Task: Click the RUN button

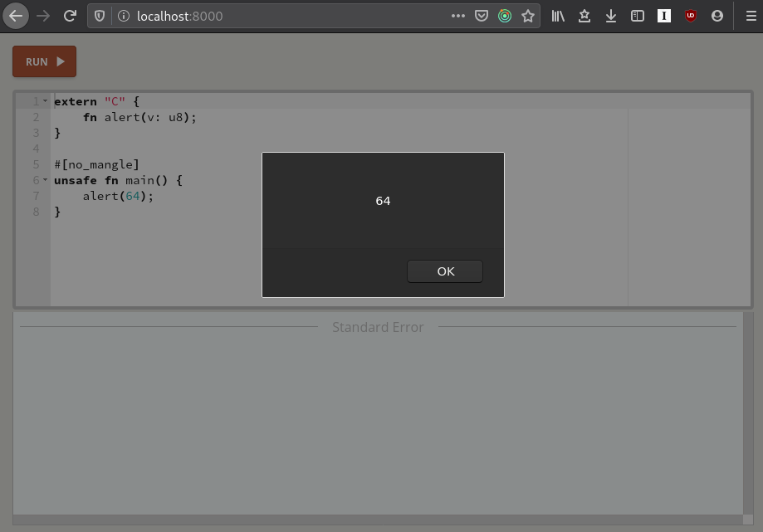Action: [x=44, y=61]
